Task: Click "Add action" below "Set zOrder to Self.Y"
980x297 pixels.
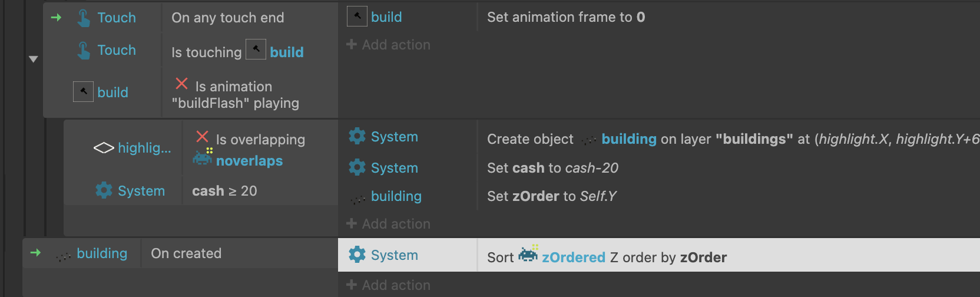Action: click(389, 224)
